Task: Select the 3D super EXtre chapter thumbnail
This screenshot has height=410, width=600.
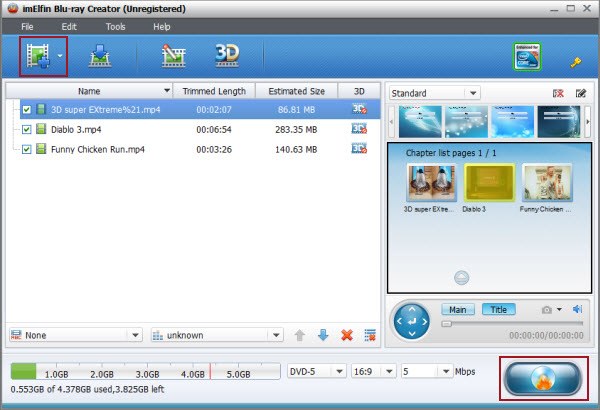Action: point(431,183)
